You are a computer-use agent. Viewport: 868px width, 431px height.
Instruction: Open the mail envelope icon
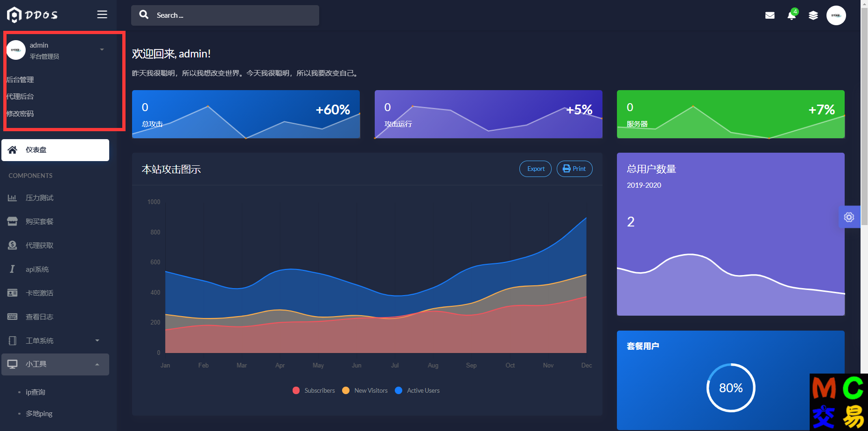pyautogui.click(x=770, y=15)
